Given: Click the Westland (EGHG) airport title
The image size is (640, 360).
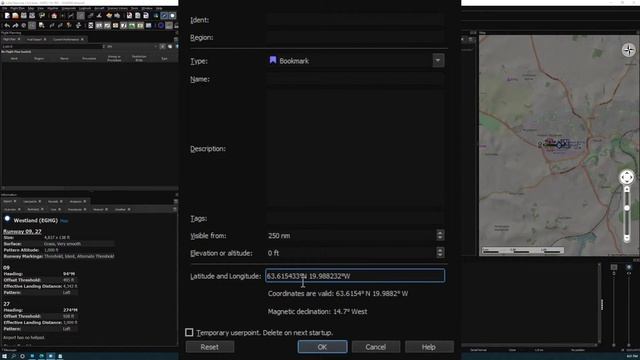Looking at the screenshot, I should click(x=36, y=220).
